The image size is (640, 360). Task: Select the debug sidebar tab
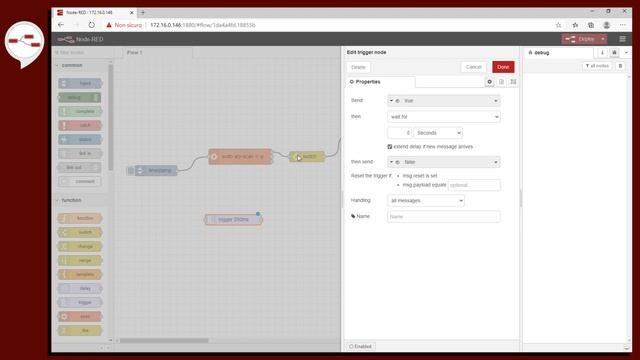click(x=558, y=53)
